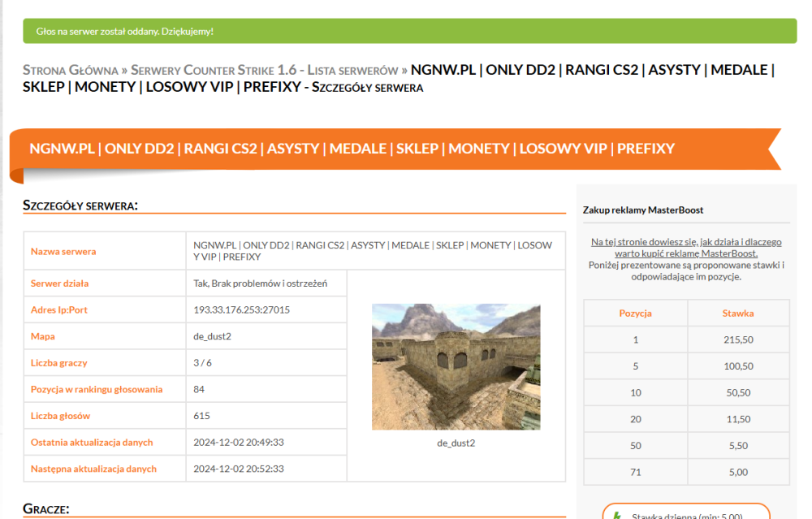
Task: Click 'Tak, Brak problemów i ostrzeżeń' status
Action: (260, 283)
